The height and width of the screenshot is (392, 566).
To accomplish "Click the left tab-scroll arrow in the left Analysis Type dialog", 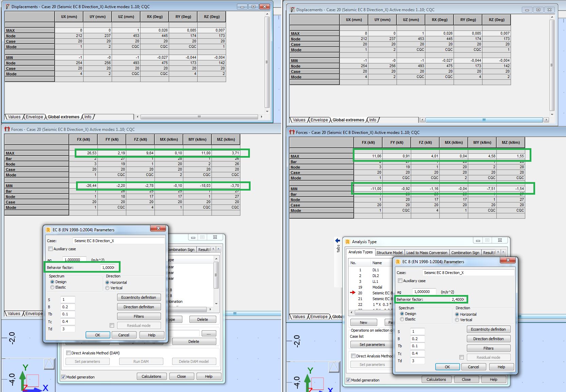I will pyautogui.click(x=213, y=249).
